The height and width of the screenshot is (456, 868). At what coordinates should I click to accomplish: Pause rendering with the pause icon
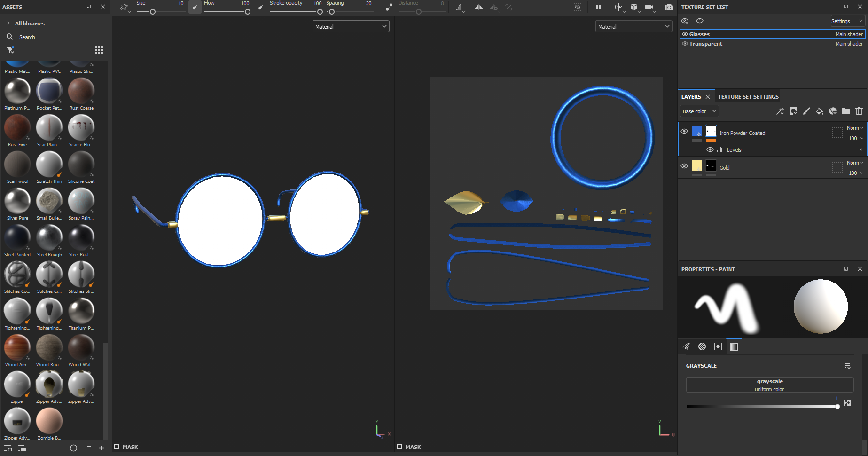click(x=598, y=7)
